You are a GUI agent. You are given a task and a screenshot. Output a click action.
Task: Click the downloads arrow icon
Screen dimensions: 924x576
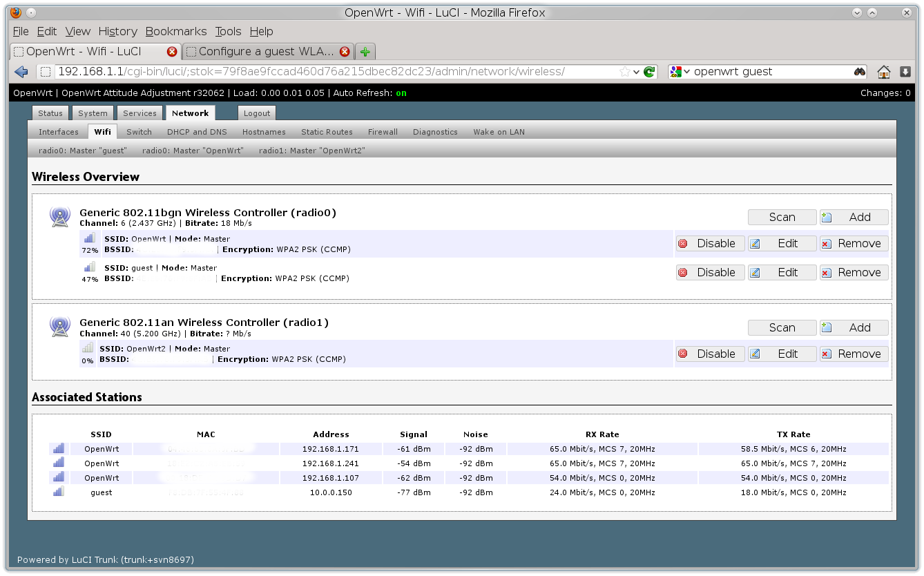click(905, 72)
